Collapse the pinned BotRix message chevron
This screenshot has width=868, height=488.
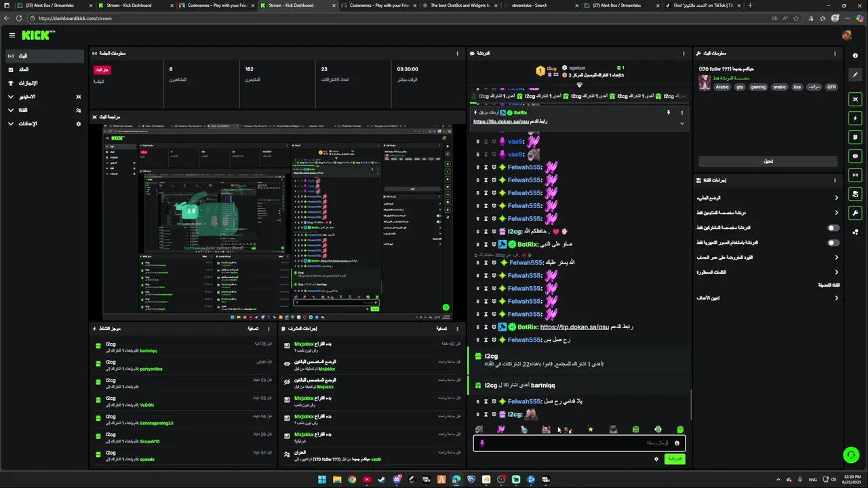pyautogui.click(x=682, y=123)
